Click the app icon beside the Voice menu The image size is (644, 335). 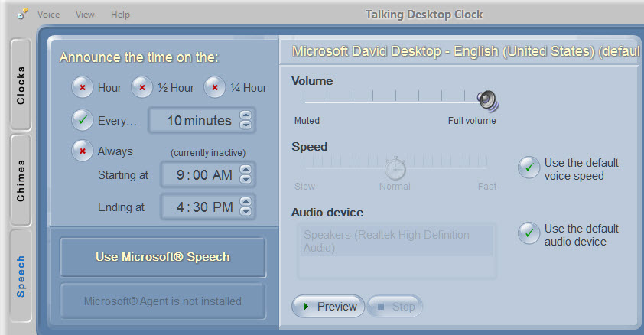22,14
